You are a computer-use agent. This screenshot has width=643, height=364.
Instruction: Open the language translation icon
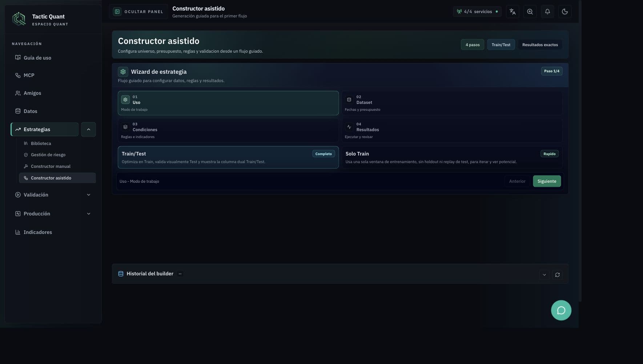coord(513,12)
